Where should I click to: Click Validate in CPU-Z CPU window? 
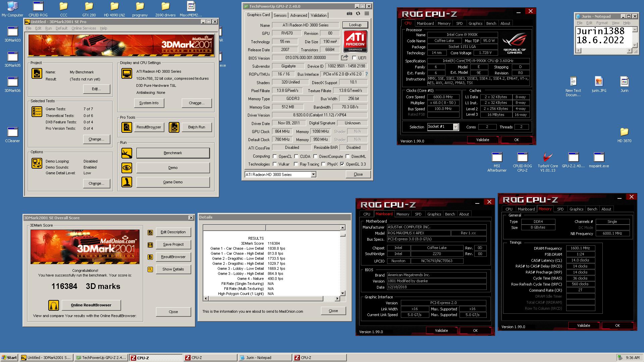(483, 140)
